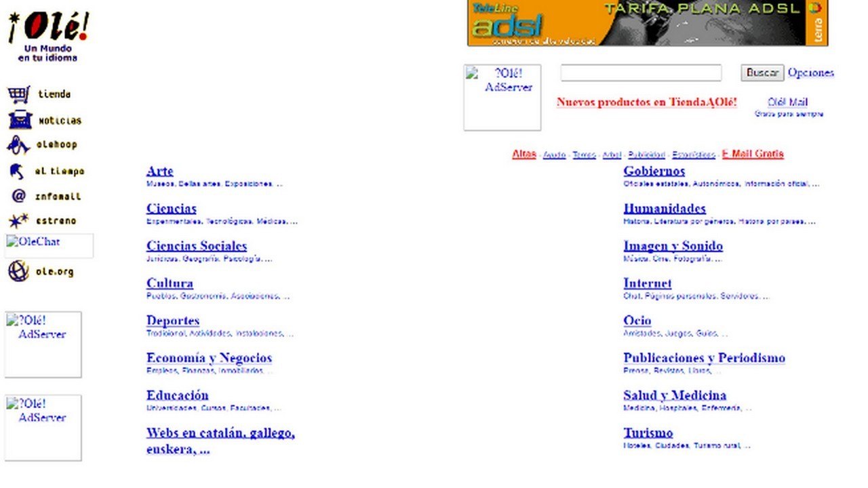The height and width of the screenshot is (488, 868).
Task: Open the tienda shopping cart icon
Action: pyautogui.click(x=19, y=94)
